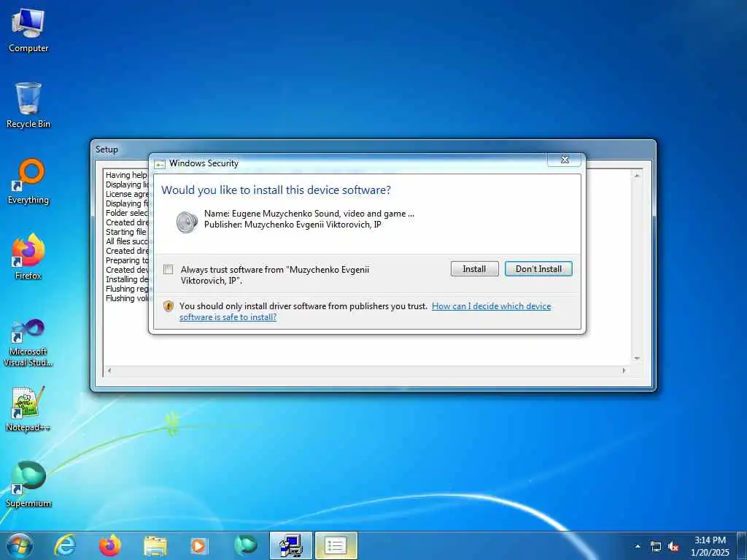Screen dimensions: 747x560
Task: Click the Install button
Action: point(474,269)
